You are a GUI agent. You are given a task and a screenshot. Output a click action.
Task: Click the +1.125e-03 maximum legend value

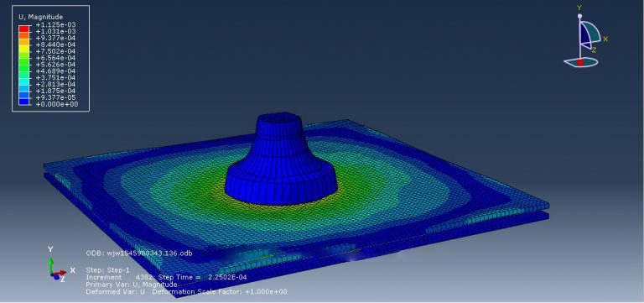coord(55,24)
